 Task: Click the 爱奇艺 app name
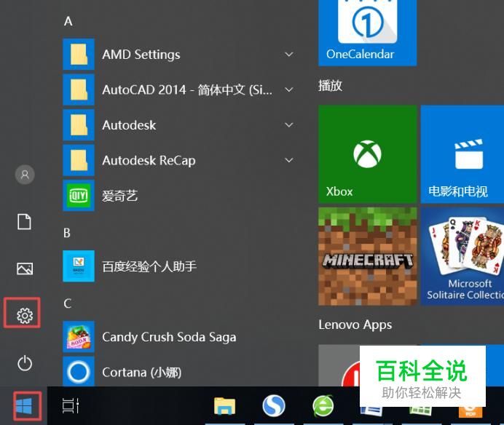(x=120, y=196)
